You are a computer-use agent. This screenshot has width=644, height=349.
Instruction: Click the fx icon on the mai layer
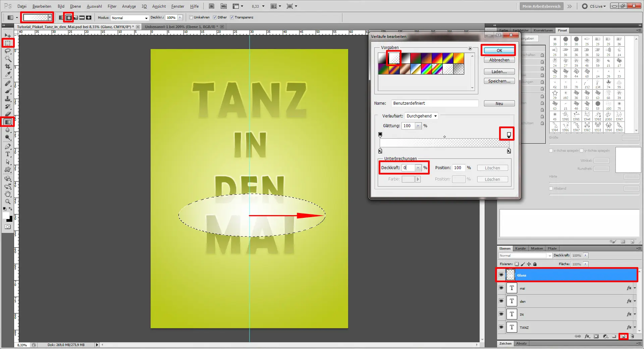point(629,288)
